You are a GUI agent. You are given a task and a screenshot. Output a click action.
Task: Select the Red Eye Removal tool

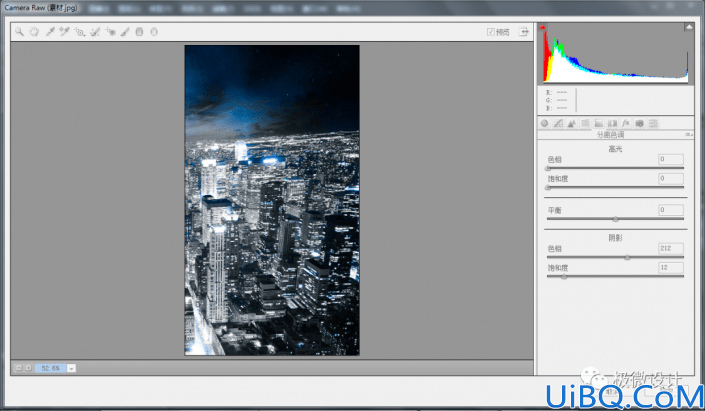pos(110,31)
